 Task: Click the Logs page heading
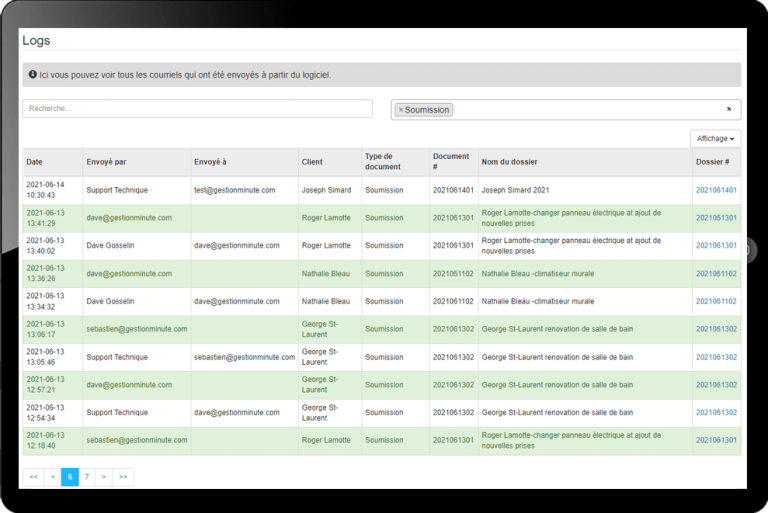pos(36,41)
